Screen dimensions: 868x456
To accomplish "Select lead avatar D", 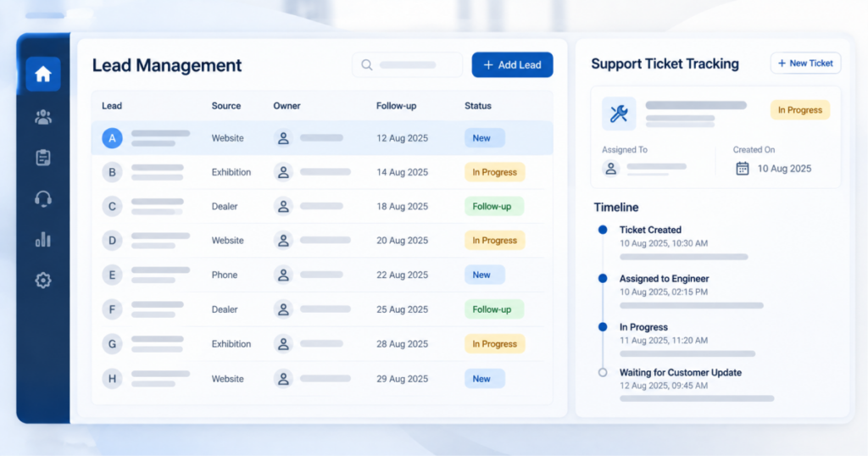I will [112, 241].
